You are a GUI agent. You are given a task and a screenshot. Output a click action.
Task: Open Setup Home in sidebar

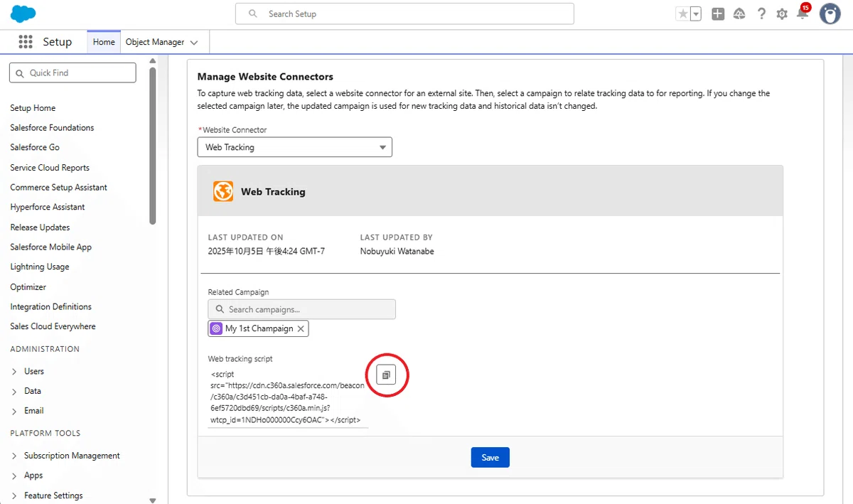tap(33, 108)
